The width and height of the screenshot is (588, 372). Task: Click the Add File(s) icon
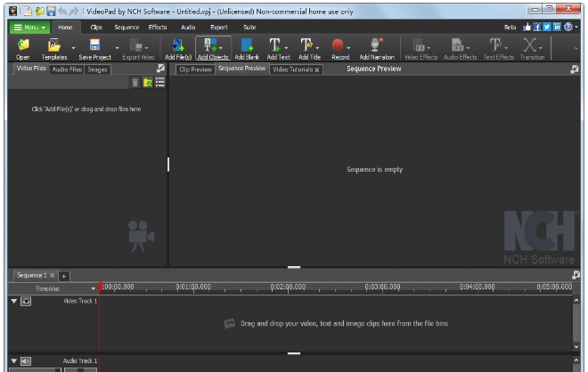click(x=177, y=44)
